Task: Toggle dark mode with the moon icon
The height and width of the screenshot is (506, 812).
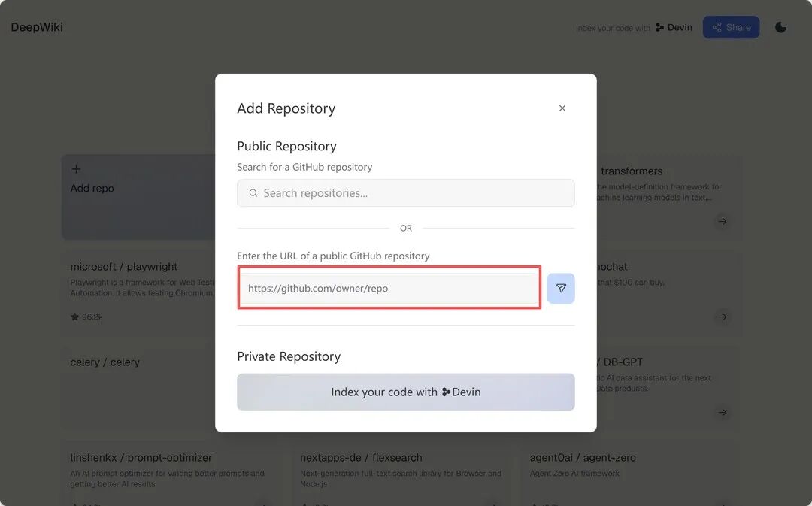Action: click(780, 28)
